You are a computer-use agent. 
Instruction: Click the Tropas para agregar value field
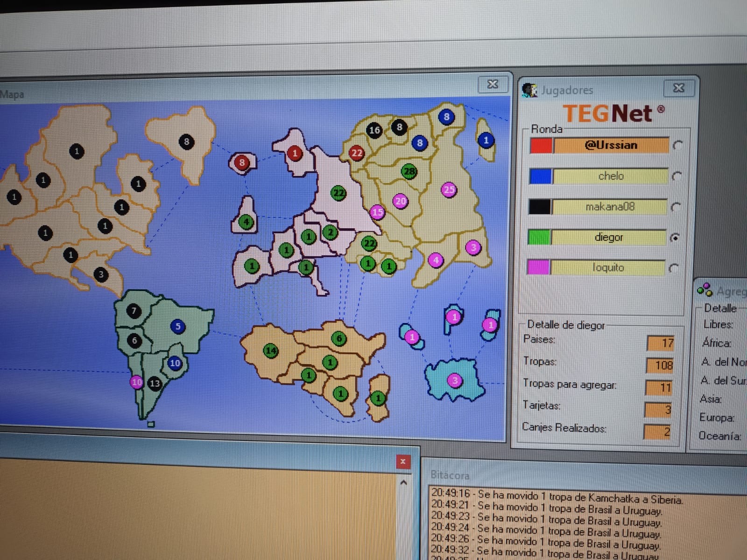point(659,387)
